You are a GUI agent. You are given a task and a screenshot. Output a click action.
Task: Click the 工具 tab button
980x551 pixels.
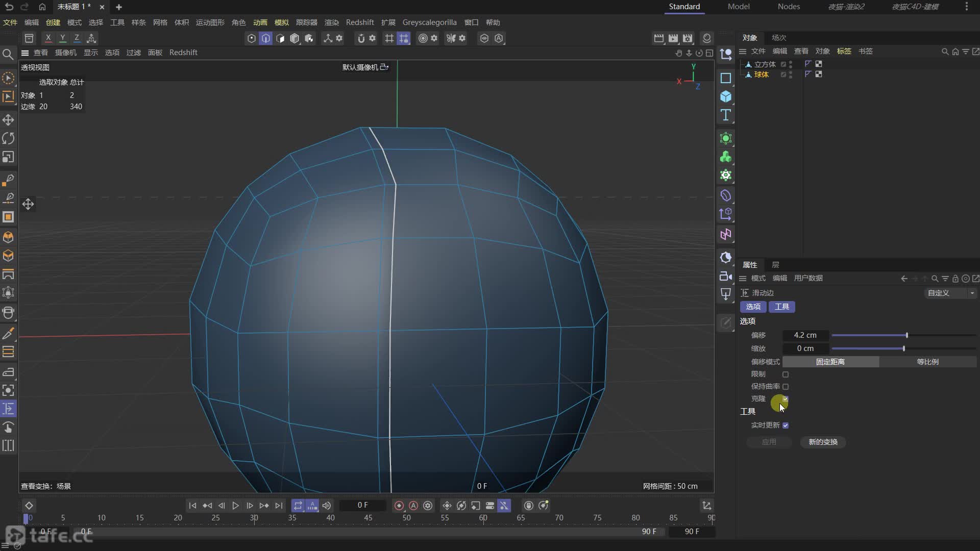(x=782, y=307)
